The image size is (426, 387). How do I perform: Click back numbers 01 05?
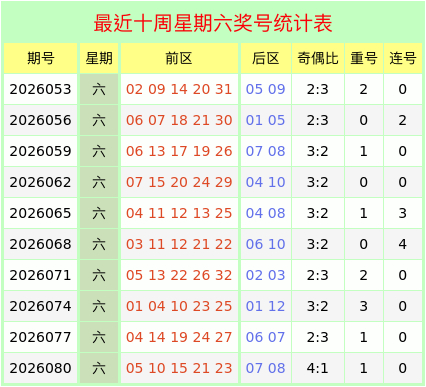[266, 120]
